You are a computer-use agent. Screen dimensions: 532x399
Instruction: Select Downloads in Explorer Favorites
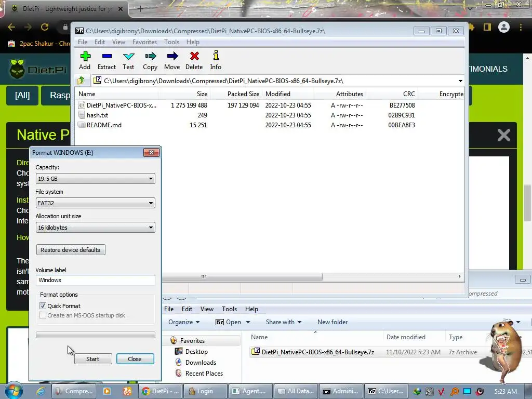tap(200, 362)
